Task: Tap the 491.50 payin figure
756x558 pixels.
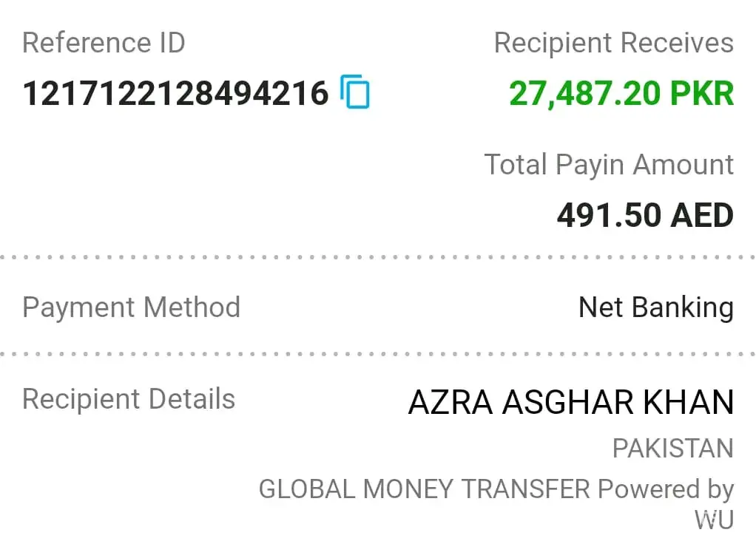Action: pyautogui.click(x=608, y=215)
